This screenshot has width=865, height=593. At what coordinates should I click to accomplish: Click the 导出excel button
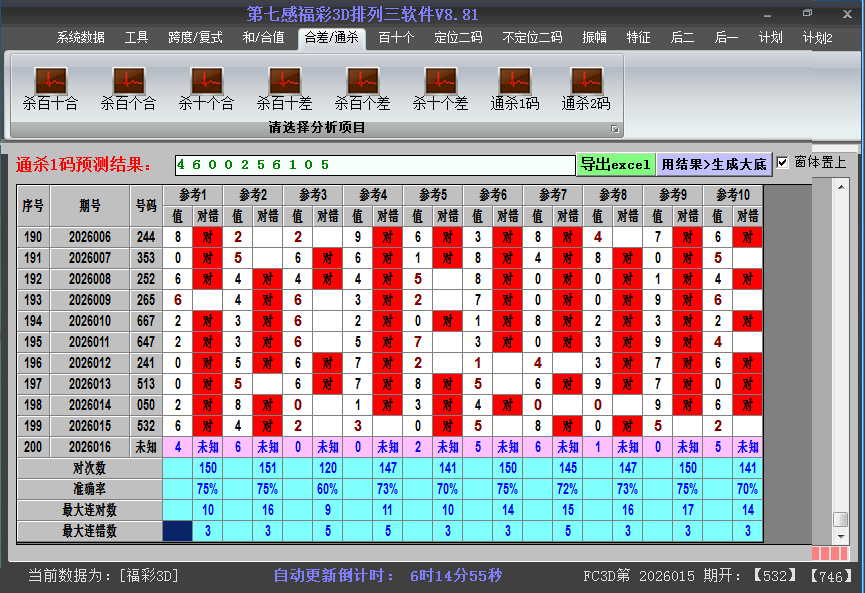click(615, 164)
